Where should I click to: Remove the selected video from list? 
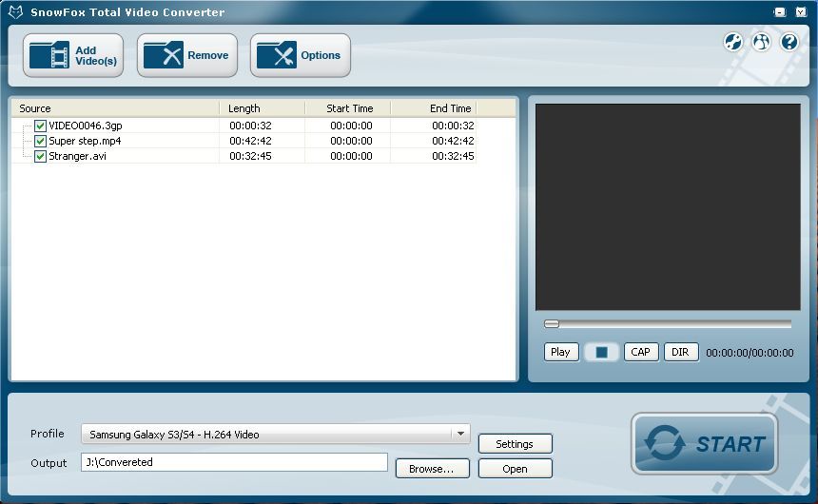(186, 55)
